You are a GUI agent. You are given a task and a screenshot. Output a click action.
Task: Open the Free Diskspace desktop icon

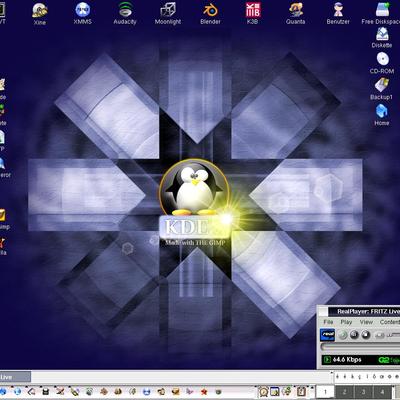click(382, 14)
